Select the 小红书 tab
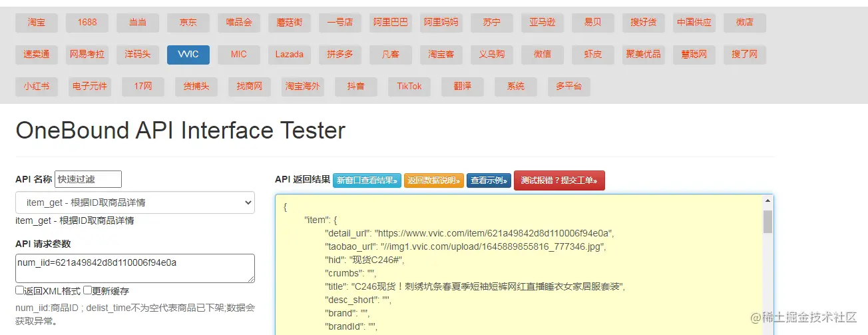The image size is (868, 335). [37, 87]
